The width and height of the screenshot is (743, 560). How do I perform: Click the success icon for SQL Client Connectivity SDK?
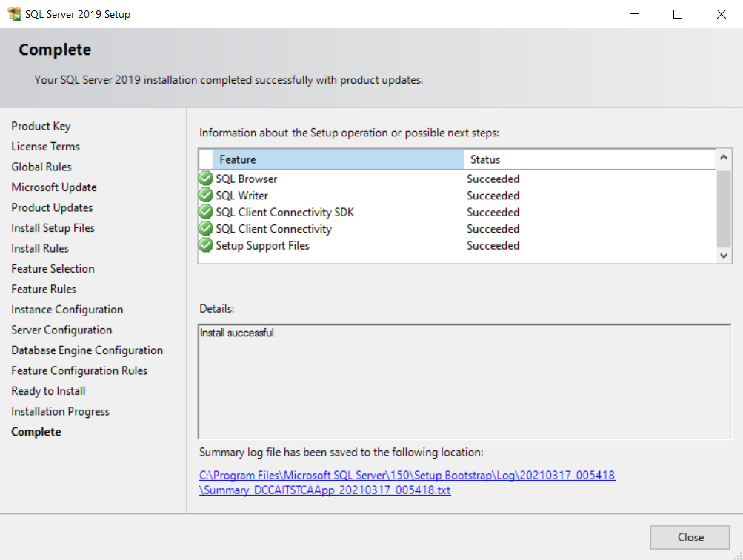click(x=206, y=212)
